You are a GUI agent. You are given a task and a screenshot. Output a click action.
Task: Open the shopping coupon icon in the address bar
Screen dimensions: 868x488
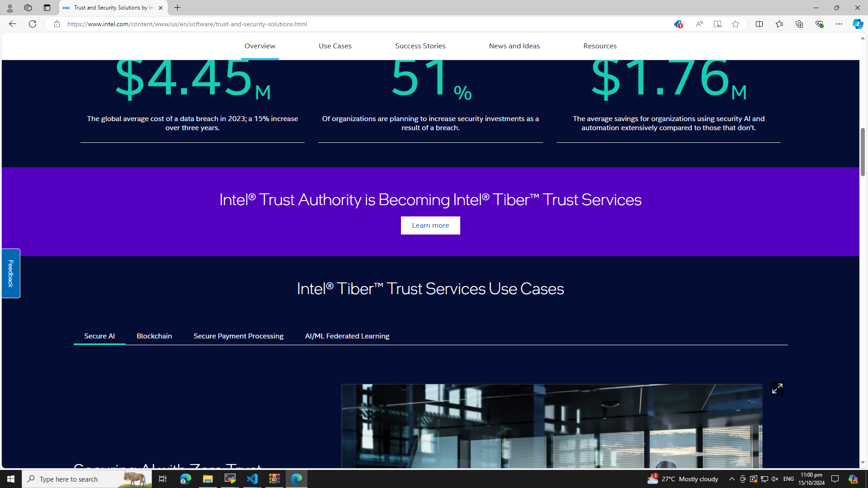(x=677, y=24)
